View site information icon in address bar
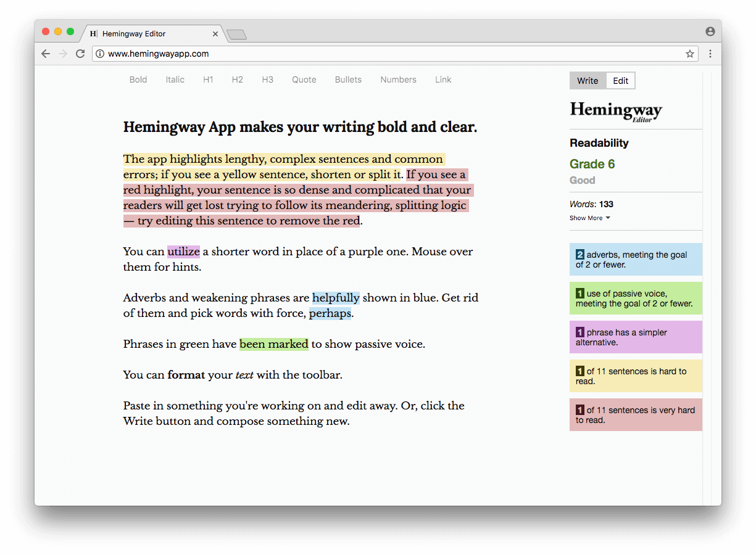This screenshot has height=555, width=756. [100, 54]
